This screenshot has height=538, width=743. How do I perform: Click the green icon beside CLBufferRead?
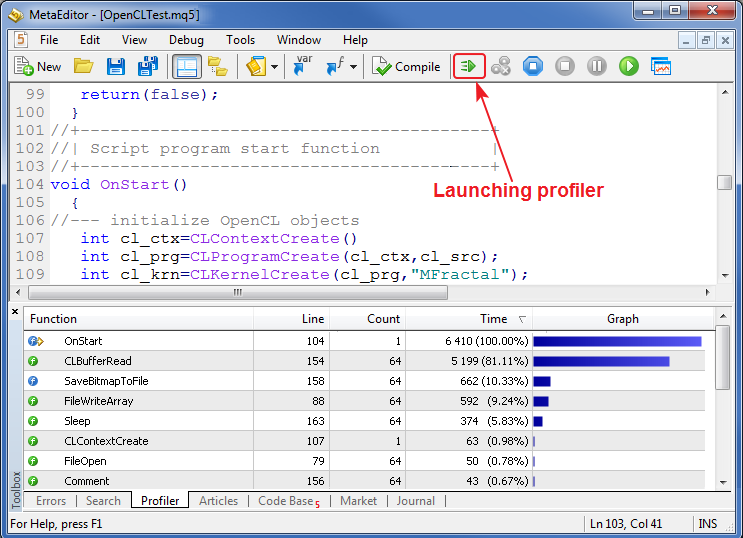click(x=33, y=361)
